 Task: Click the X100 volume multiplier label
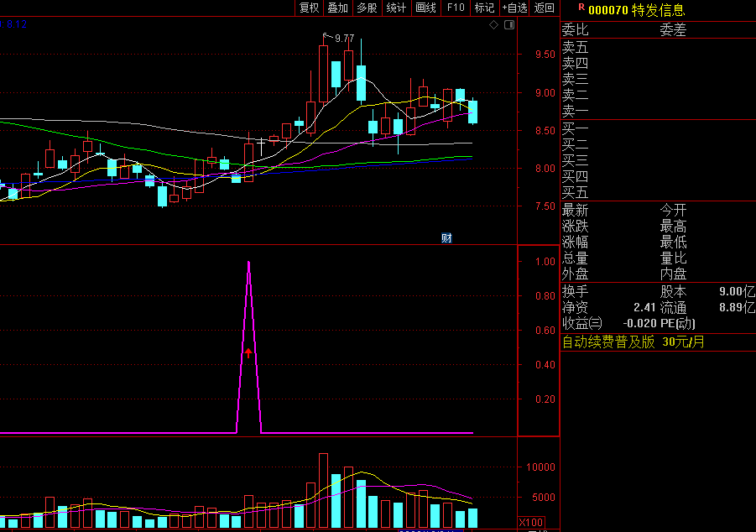pyautogui.click(x=531, y=523)
